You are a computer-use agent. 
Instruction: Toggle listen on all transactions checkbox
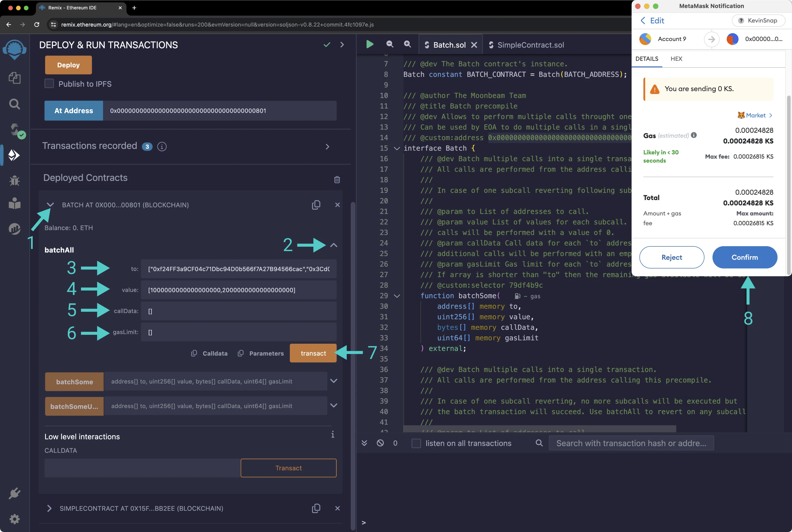pyautogui.click(x=416, y=443)
